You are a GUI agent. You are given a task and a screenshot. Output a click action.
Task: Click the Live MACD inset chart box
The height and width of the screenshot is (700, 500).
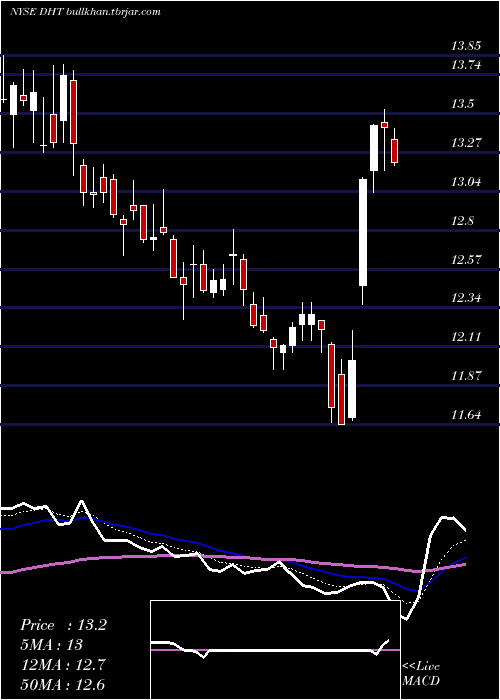(275, 650)
